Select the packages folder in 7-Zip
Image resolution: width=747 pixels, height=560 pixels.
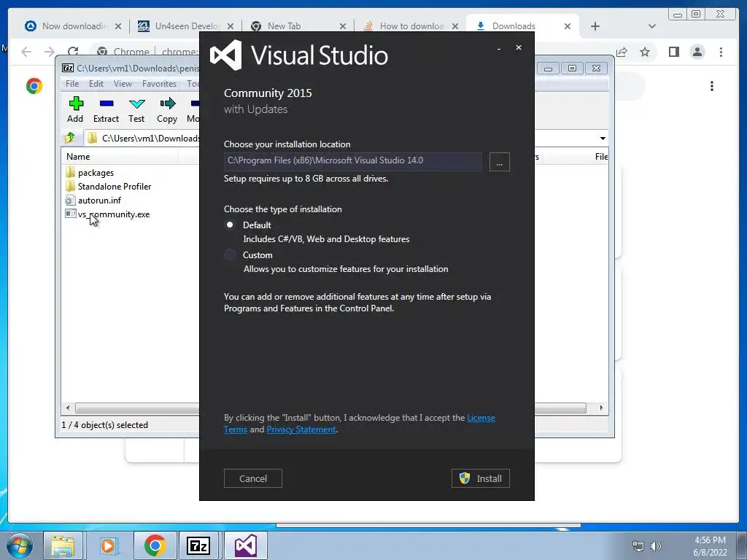coord(96,172)
